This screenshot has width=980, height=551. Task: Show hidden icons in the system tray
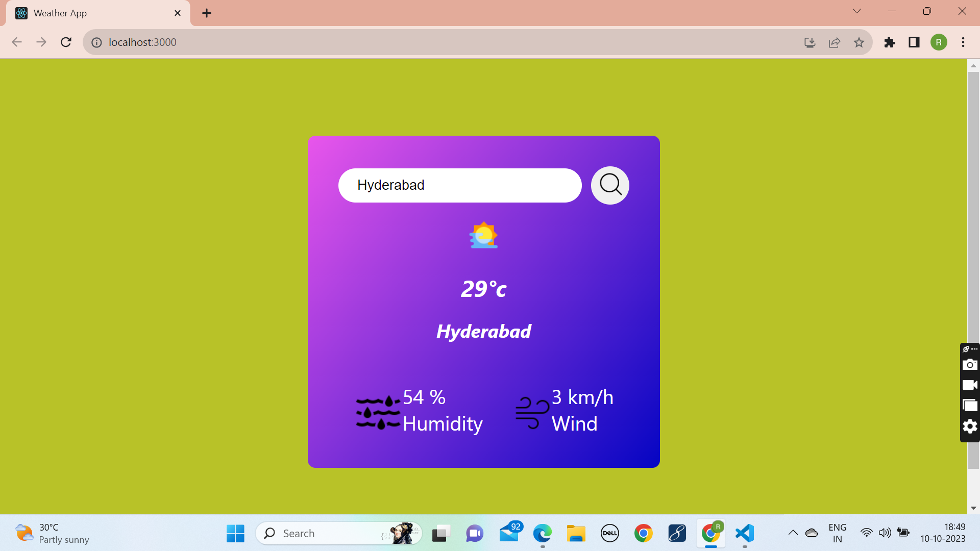click(793, 533)
